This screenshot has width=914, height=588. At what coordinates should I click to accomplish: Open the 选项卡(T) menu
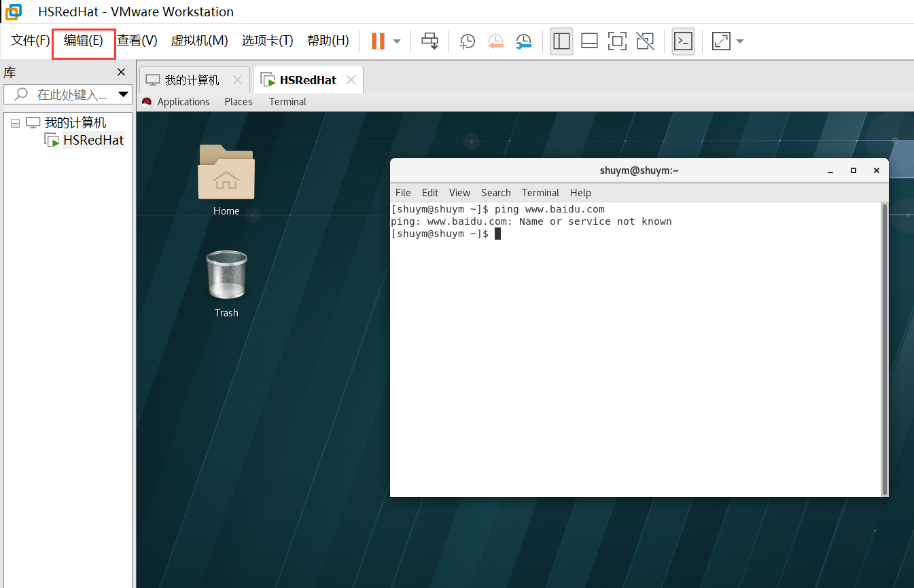click(x=268, y=41)
